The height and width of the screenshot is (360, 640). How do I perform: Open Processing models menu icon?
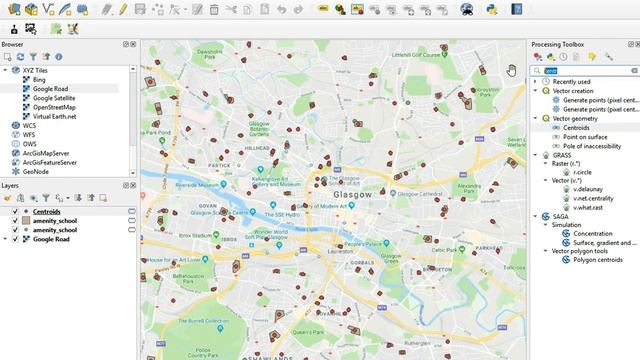[x=538, y=57]
